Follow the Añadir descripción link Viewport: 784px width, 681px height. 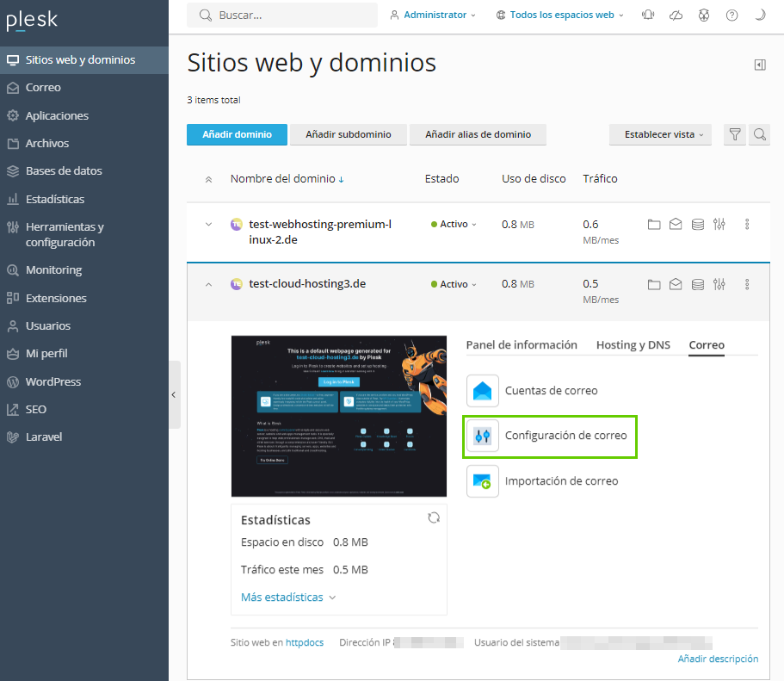coord(718,659)
